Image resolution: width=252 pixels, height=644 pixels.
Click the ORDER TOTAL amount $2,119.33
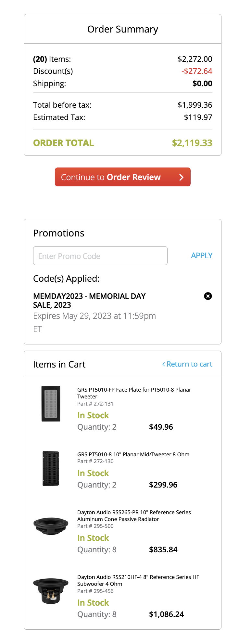tap(192, 143)
